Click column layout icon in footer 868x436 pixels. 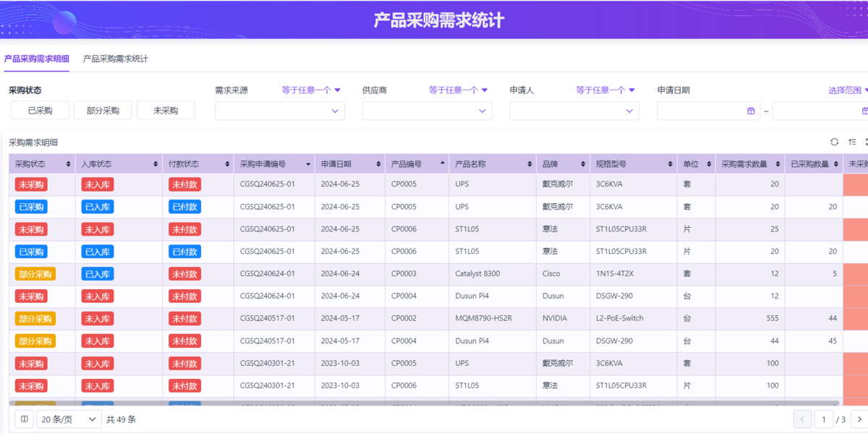coord(24,419)
